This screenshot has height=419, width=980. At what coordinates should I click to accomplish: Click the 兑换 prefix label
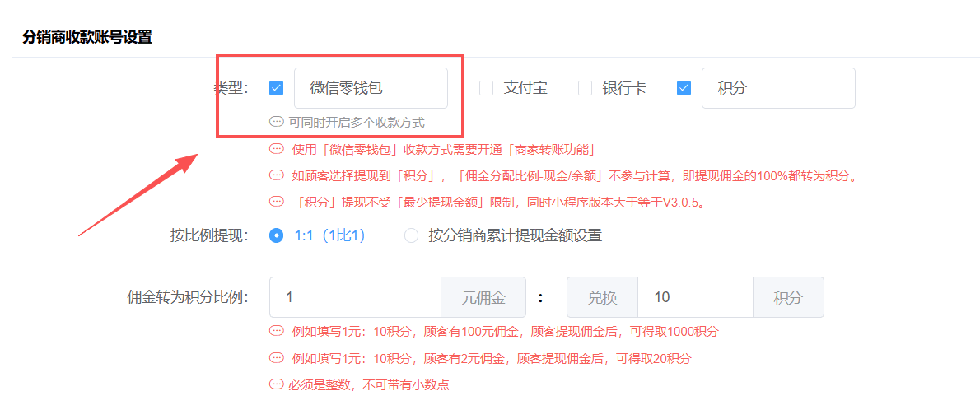[x=602, y=297]
